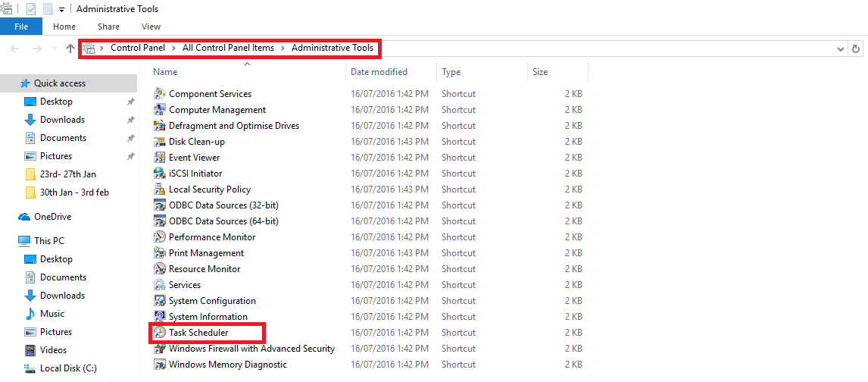
Task: Switch to the Share ribbon tab
Action: [x=108, y=26]
